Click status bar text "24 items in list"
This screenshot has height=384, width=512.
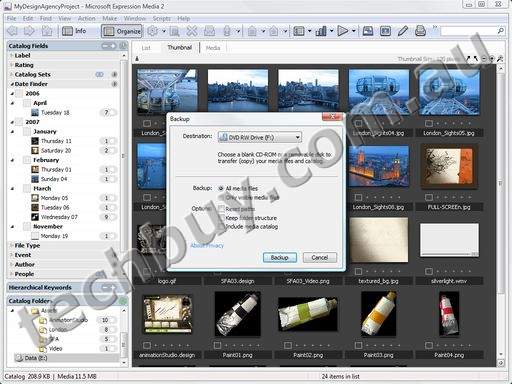340,376
